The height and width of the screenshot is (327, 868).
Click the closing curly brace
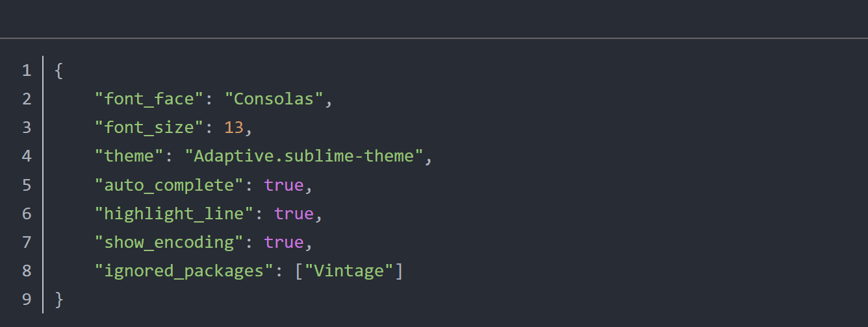pyautogui.click(x=59, y=299)
